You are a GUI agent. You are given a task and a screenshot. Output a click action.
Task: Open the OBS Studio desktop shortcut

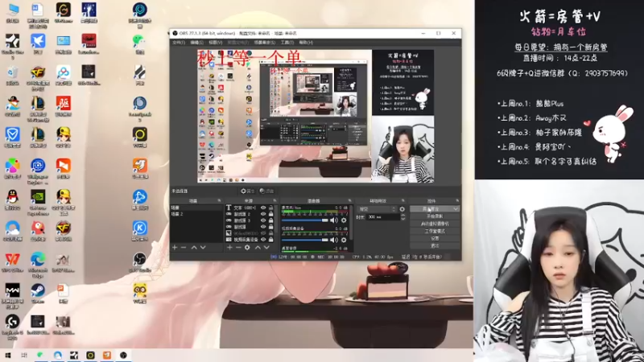(139, 263)
